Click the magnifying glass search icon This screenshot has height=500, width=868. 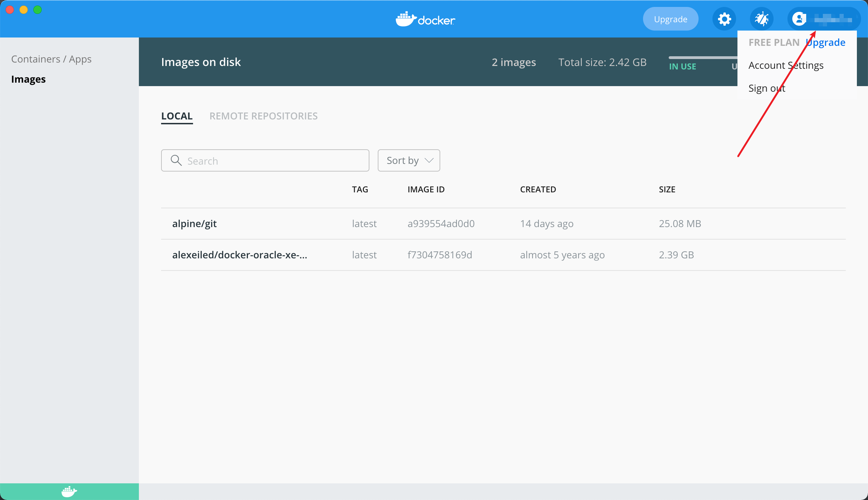(x=176, y=160)
